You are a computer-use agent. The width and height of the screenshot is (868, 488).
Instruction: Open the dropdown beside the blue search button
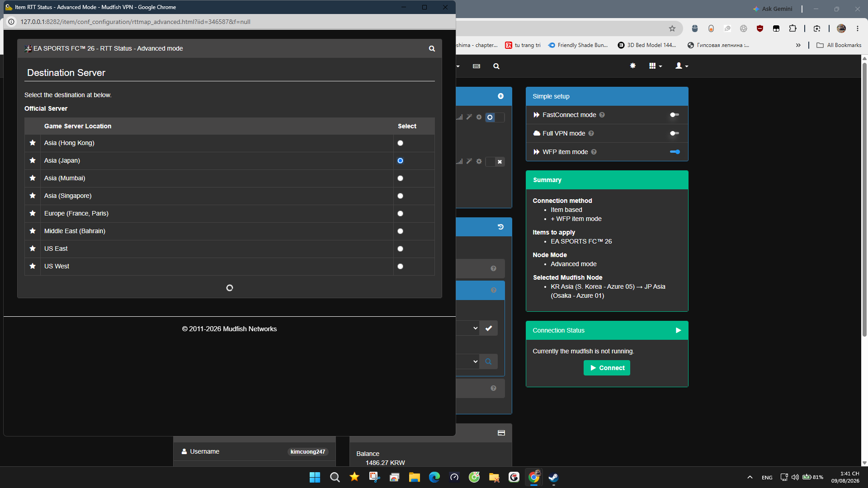pos(467,361)
